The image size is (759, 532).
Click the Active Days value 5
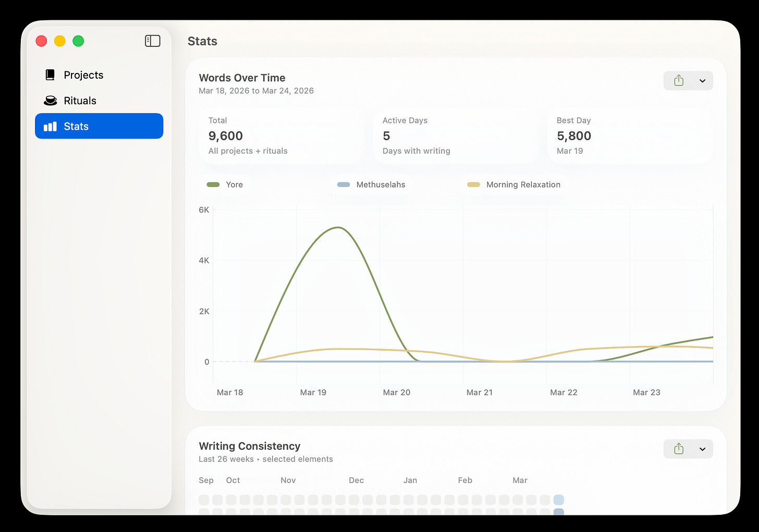pos(386,136)
